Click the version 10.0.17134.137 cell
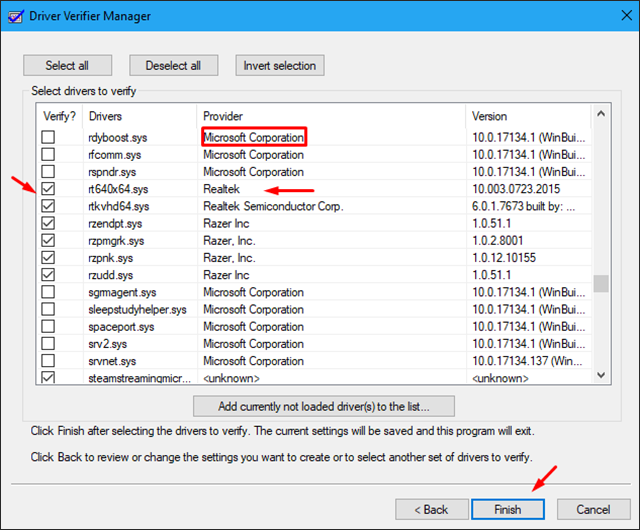 (527, 361)
